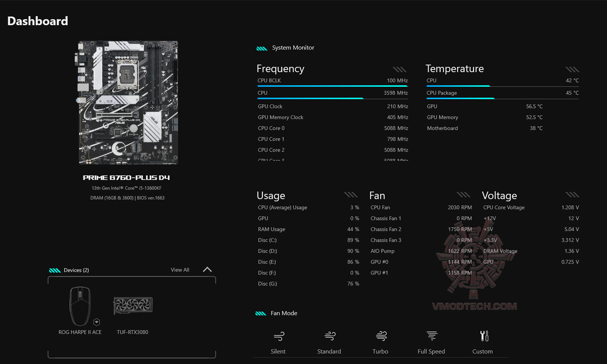Screen dimensions: 607x364
Task: Click the GPU Memory temperature row label
Action: (x=442, y=117)
